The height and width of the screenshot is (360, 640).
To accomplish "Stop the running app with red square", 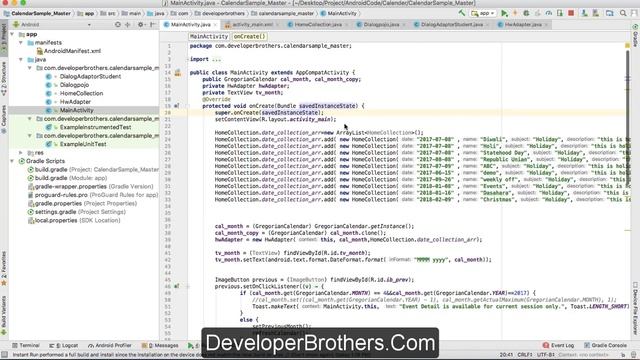I will click(x=571, y=13).
